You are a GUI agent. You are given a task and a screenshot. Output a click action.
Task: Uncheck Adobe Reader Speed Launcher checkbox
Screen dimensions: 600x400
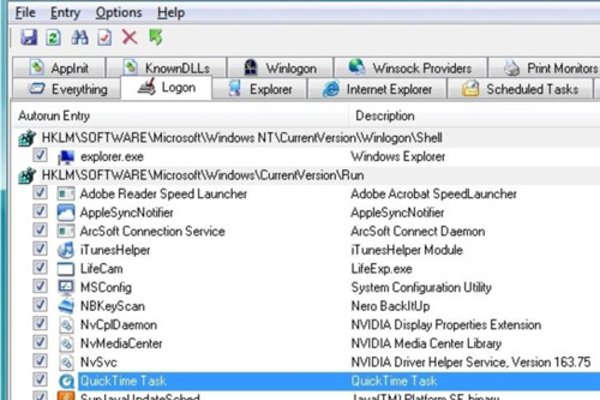pyautogui.click(x=40, y=193)
